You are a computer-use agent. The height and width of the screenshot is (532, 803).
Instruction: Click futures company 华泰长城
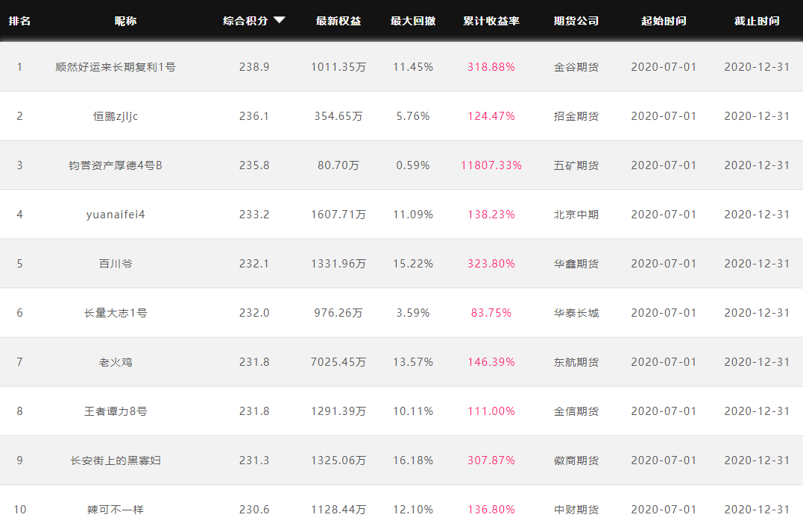(576, 312)
